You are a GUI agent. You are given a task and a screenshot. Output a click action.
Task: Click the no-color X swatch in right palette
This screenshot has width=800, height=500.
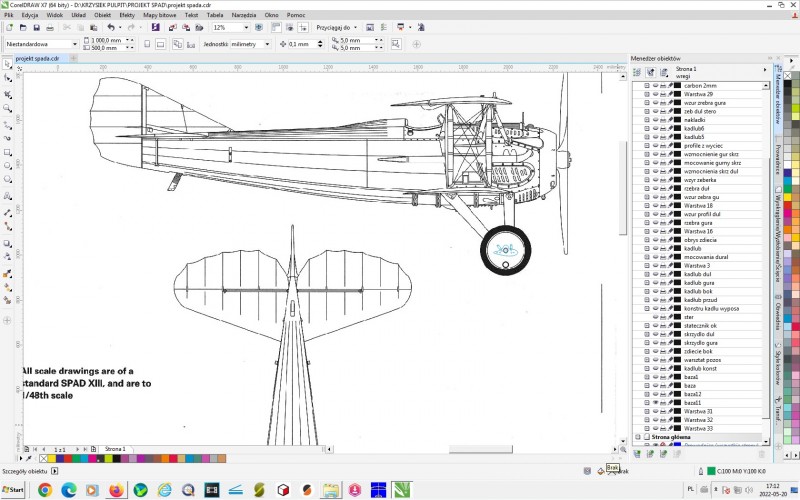pyautogui.click(x=788, y=76)
